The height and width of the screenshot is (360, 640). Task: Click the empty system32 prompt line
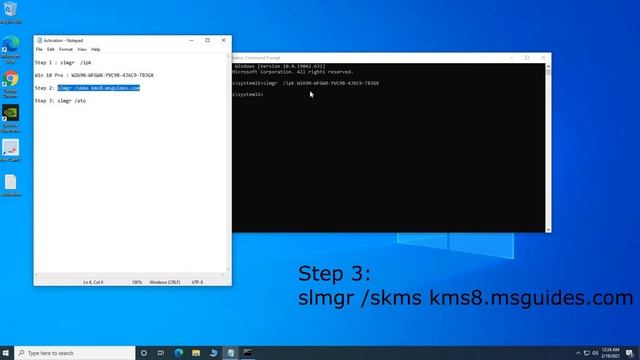pos(248,95)
